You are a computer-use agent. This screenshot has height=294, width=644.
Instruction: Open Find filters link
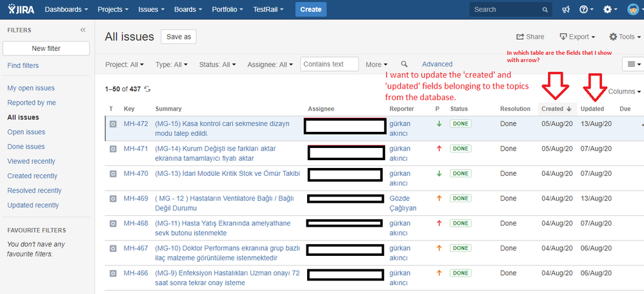[23, 65]
